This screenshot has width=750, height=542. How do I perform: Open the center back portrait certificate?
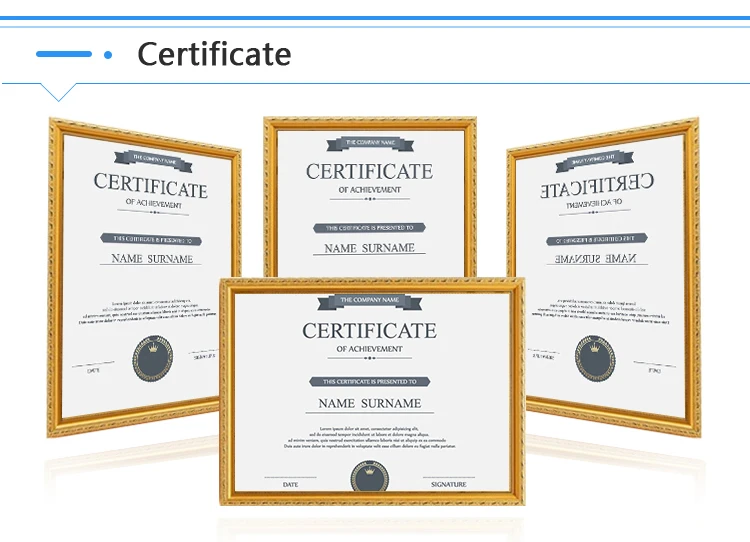click(370, 197)
